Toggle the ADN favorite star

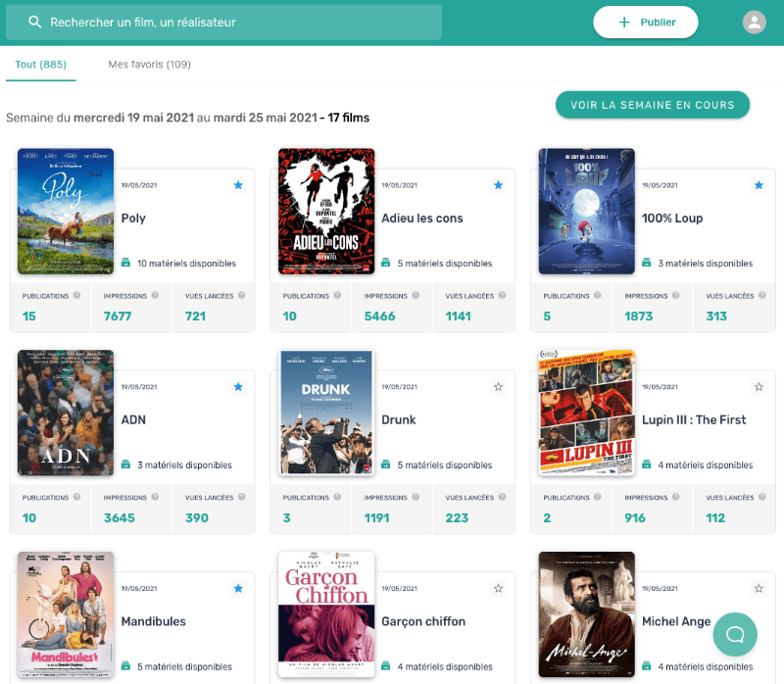click(x=238, y=386)
